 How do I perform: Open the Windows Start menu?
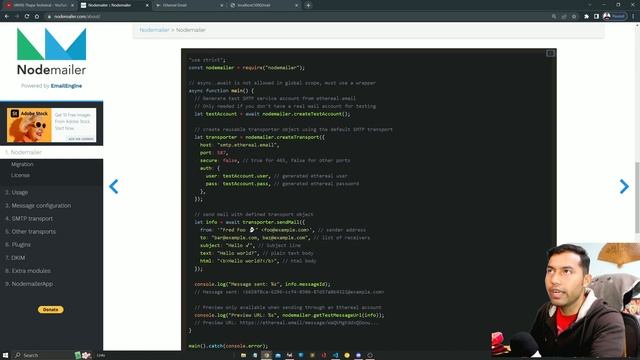click(x=6, y=355)
